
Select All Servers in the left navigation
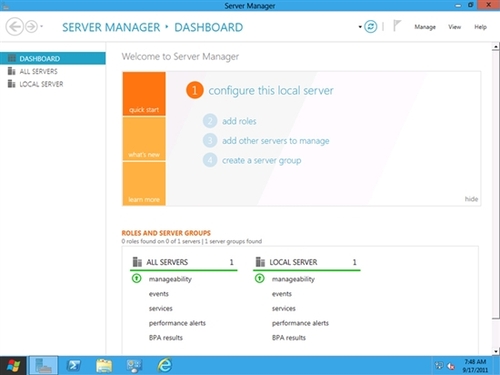tap(53, 71)
